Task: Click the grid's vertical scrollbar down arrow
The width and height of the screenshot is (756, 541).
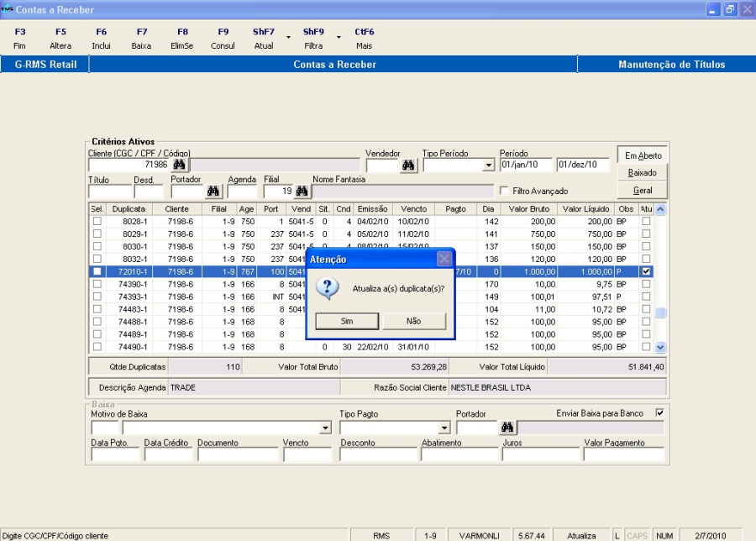Action: coord(659,347)
